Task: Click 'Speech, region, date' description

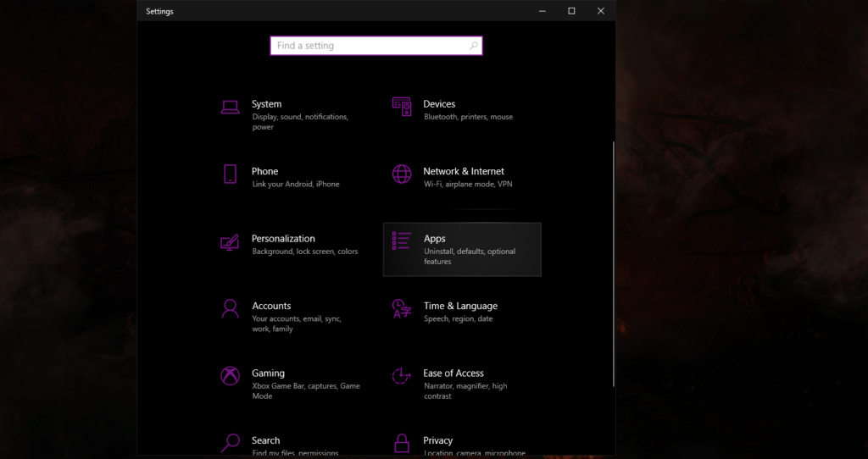Action: pos(459,319)
